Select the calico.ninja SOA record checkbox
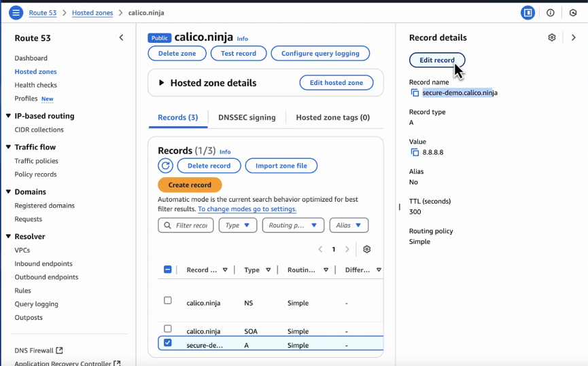Viewport: 588px width, 366px height. tap(168, 329)
